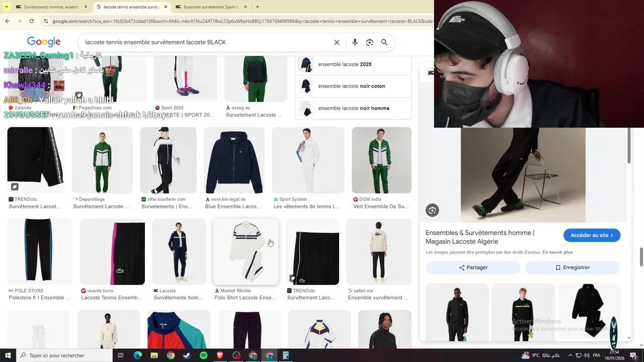Open Spotify from the taskbar
The width and height of the screenshot is (644, 362).
point(203,355)
